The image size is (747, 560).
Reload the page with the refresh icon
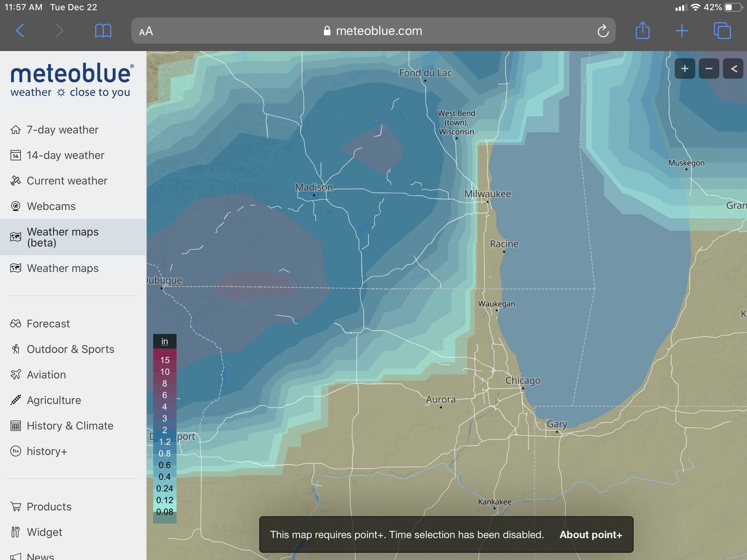603,31
